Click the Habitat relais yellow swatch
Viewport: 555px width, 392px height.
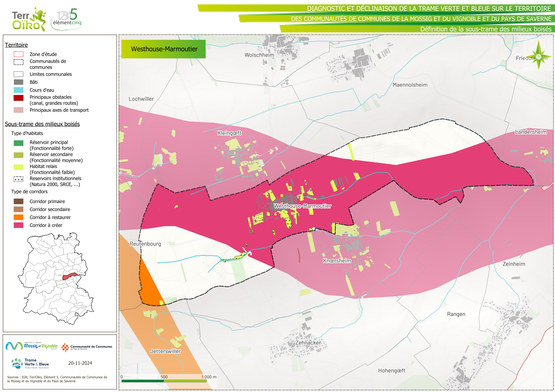[19, 167]
